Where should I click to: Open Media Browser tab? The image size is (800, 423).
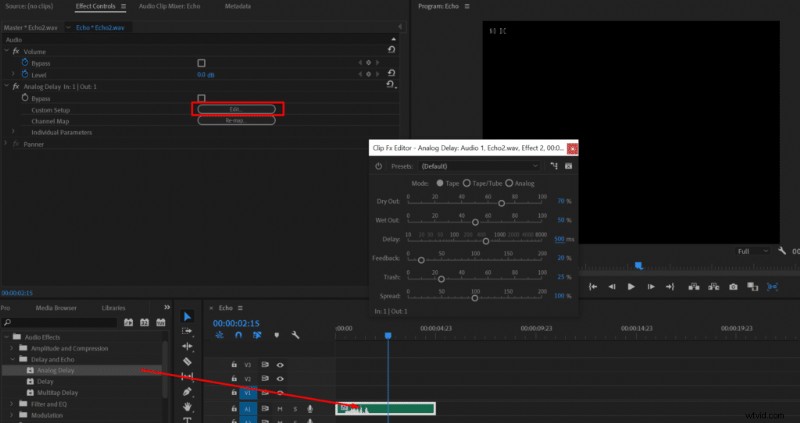point(56,308)
